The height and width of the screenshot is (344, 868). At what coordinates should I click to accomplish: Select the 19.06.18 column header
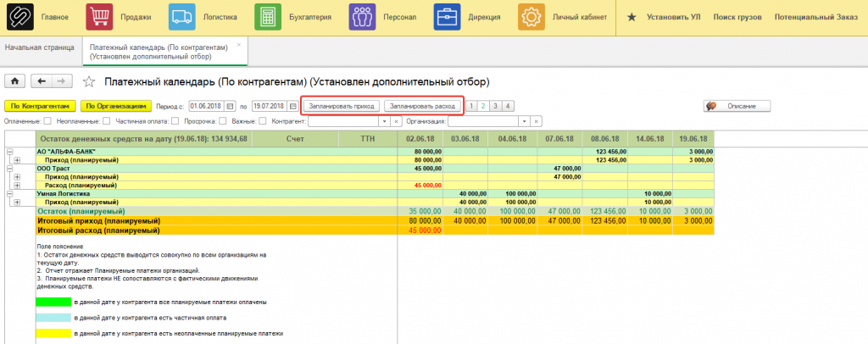coord(693,139)
